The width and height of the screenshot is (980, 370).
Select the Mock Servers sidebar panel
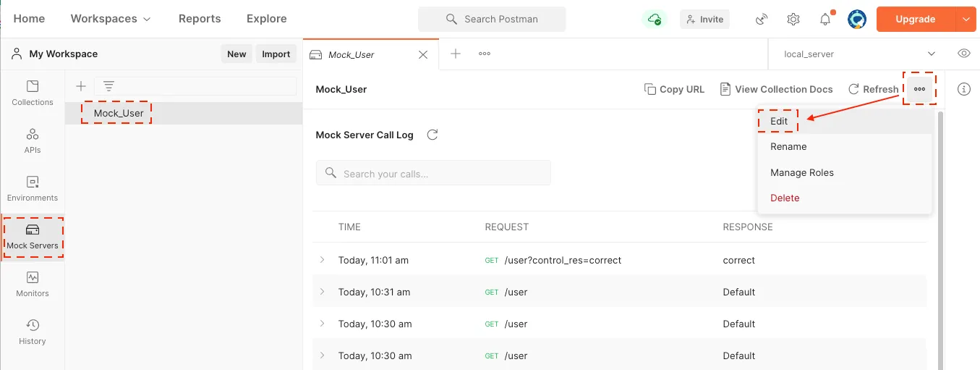click(33, 237)
